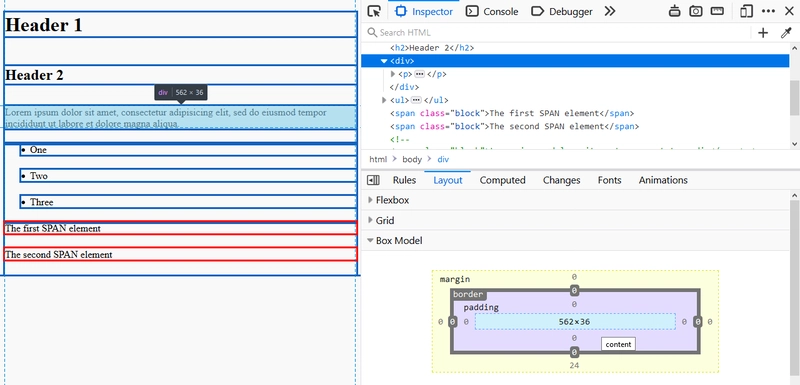Edit the border-bottom value 0
The image size is (800, 385).
tap(574, 352)
